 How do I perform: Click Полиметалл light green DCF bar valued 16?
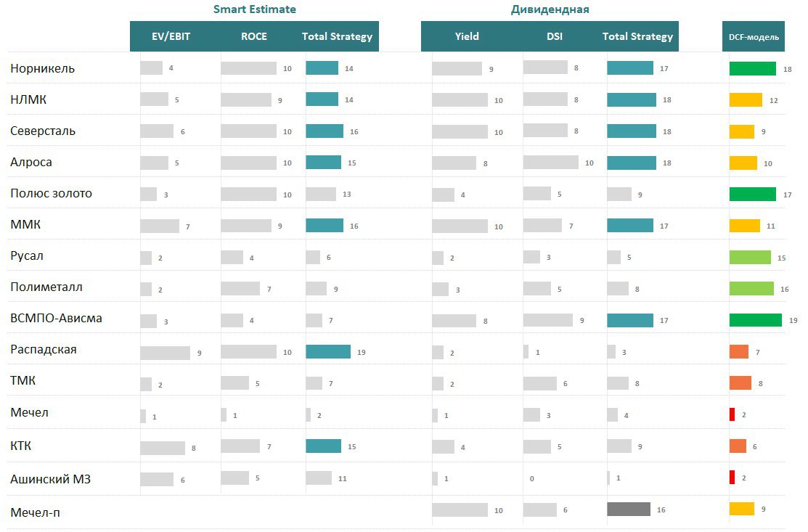pyautogui.click(x=751, y=288)
